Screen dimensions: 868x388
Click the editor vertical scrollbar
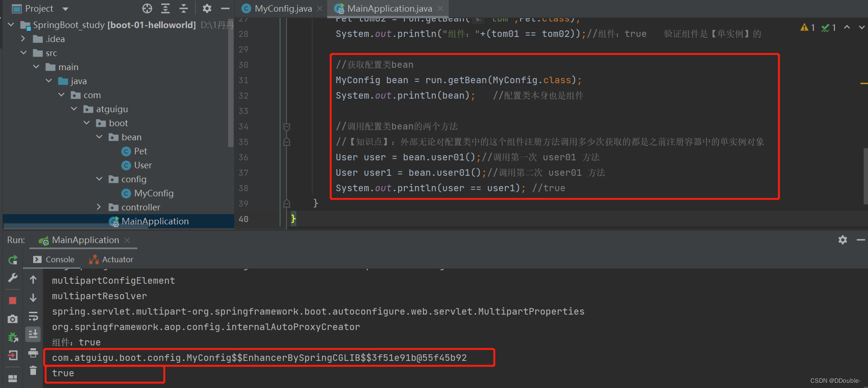[x=865, y=177]
